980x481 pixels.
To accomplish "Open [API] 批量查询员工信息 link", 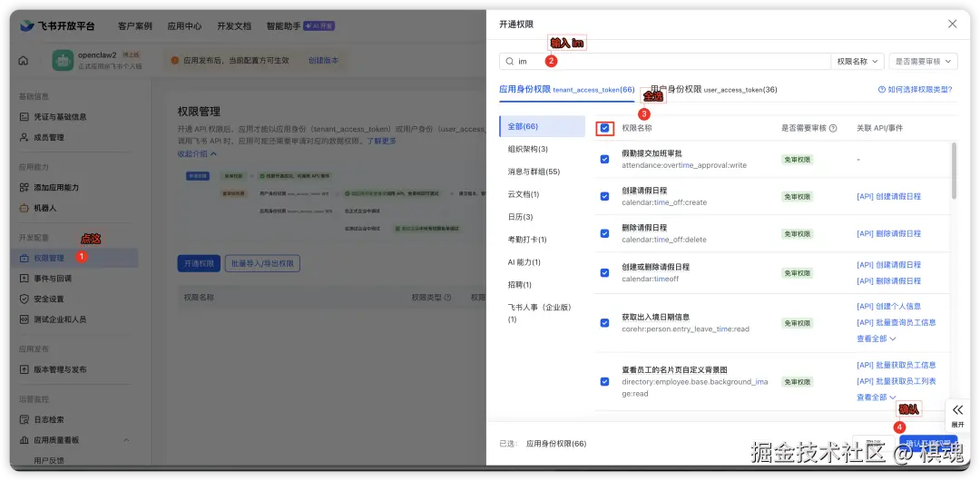I will tap(897, 323).
